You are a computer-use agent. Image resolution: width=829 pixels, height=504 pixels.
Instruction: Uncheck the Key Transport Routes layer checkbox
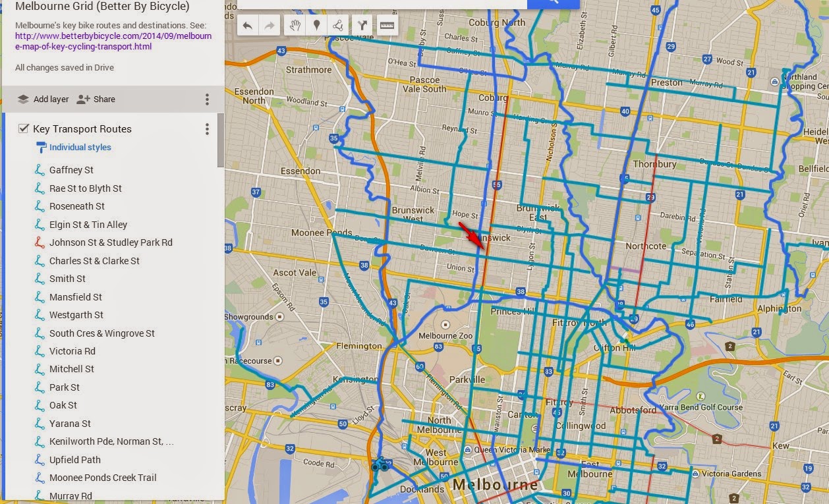24,128
